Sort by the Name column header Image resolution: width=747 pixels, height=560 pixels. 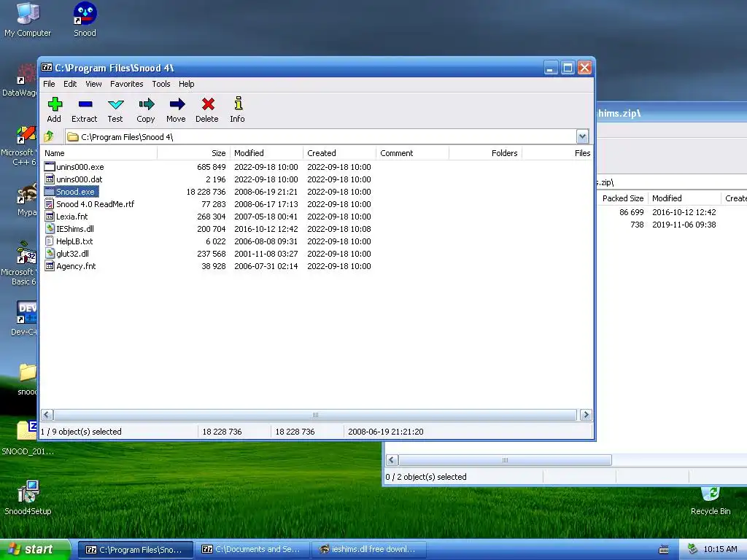(x=99, y=153)
